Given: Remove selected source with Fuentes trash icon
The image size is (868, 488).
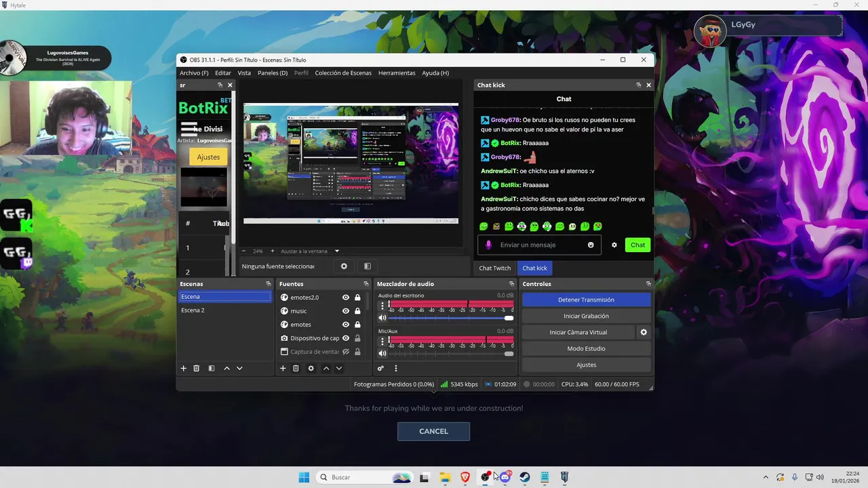Looking at the screenshot, I should point(296,368).
